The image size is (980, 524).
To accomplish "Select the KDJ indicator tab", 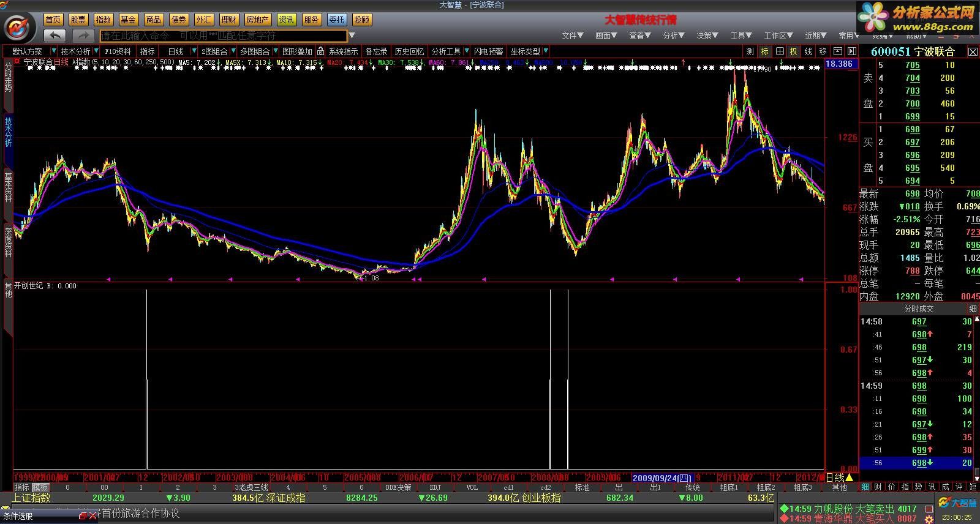I will tap(435, 488).
